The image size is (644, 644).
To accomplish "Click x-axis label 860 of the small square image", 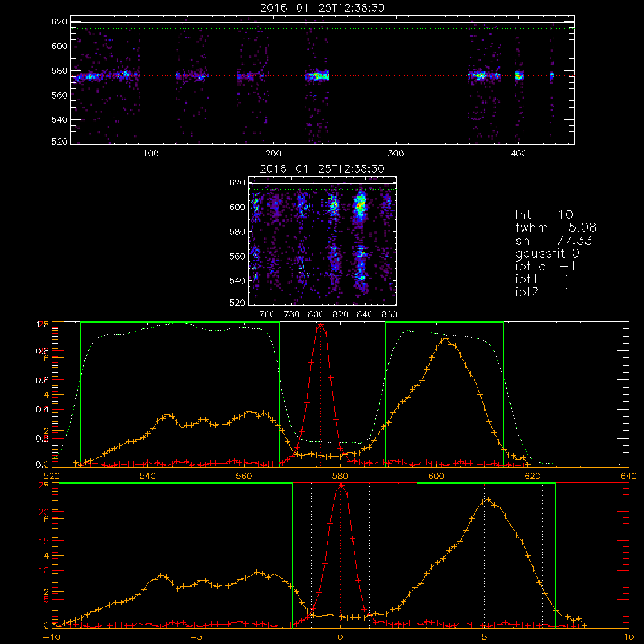I will (x=389, y=314).
